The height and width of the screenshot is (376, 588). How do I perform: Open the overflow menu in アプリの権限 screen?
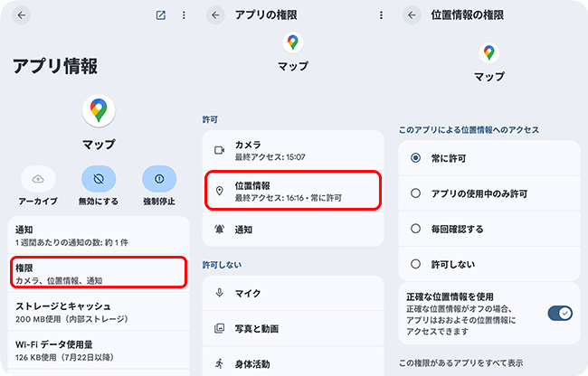tap(381, 15)
